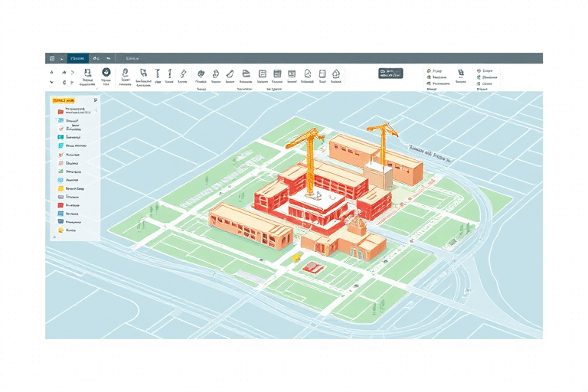Viewport: 588px width, 392px height.
Task: Click the first list-style icon in the ribbon
Action: [263, 72]
